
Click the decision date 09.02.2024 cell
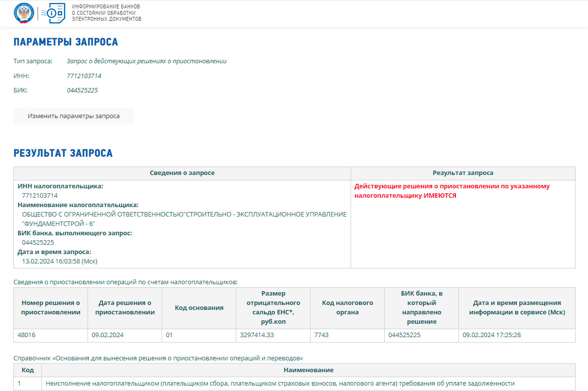point(125,335)
